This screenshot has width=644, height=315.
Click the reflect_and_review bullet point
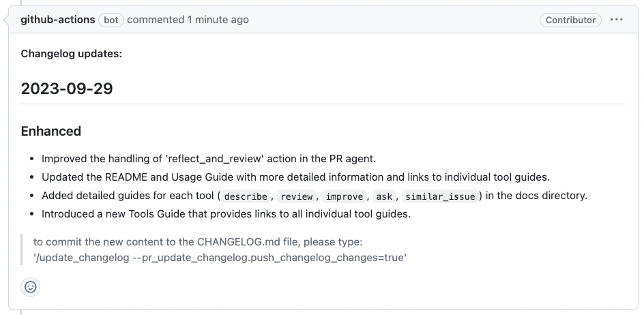tap(209, 159)
